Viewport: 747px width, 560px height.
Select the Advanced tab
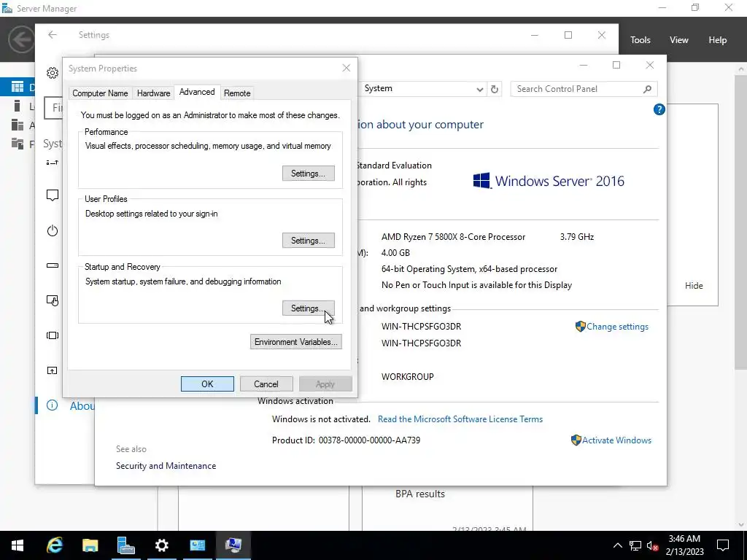[x=197, y=92]
